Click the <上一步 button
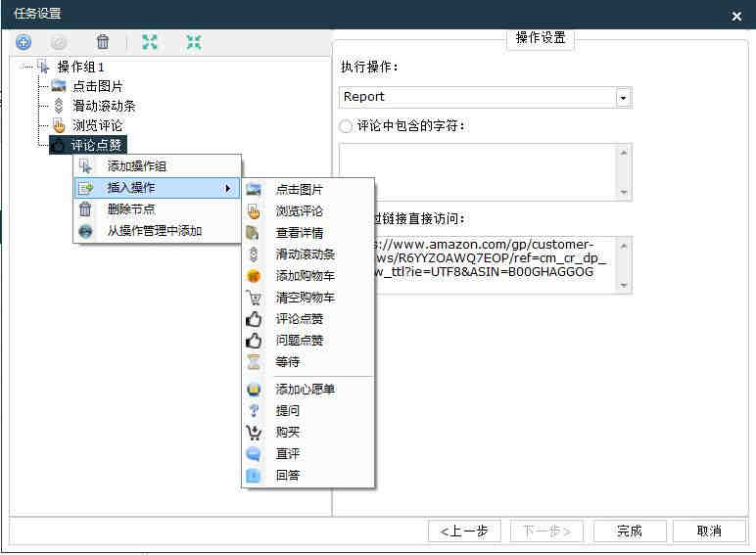 [x=464, y=531]
